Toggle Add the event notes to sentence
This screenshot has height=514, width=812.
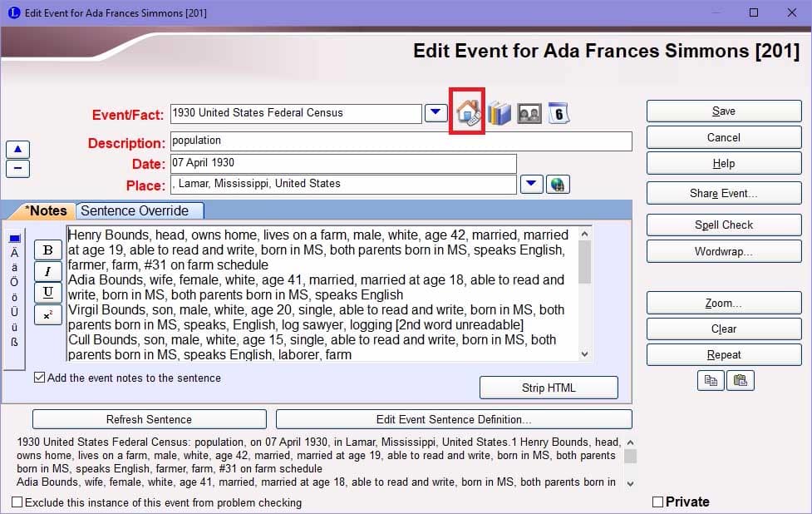[x=39, y=378]
